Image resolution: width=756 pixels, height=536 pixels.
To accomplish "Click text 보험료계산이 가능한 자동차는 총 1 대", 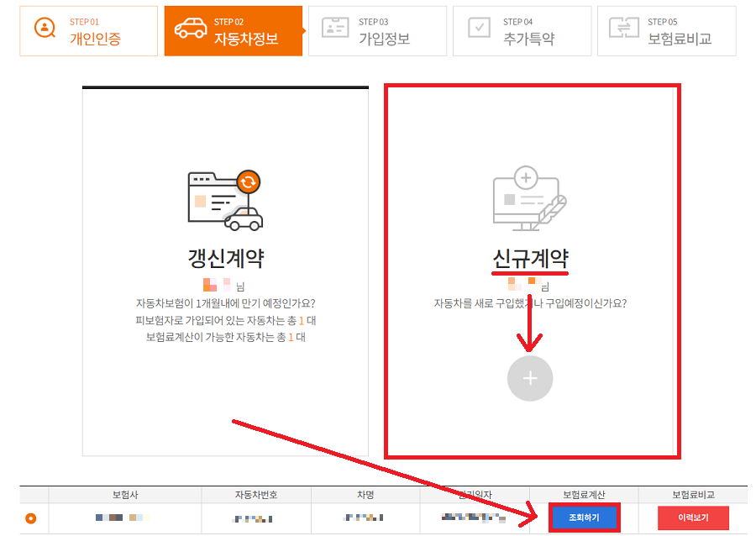I will click(226, 337).
